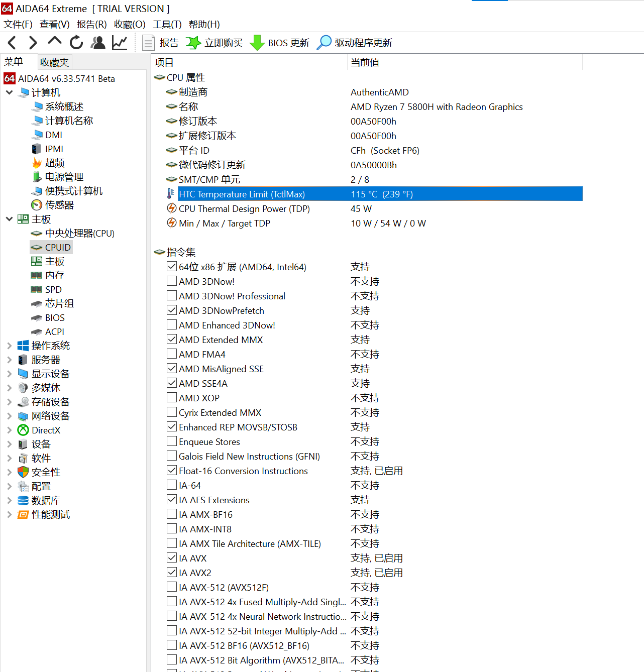Expand the 服务器 tree node

coord(9,360)
